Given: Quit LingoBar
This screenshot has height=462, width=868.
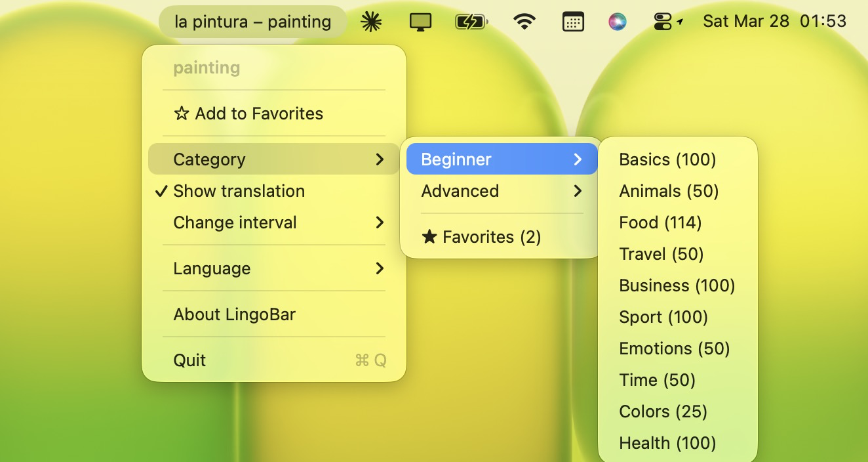Looking at the screenshot, I should [x=189, y=360].
